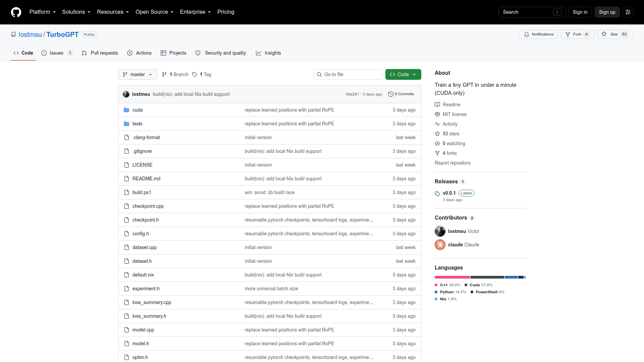Expand the green Code dropdown

click(x=403, y=74)
